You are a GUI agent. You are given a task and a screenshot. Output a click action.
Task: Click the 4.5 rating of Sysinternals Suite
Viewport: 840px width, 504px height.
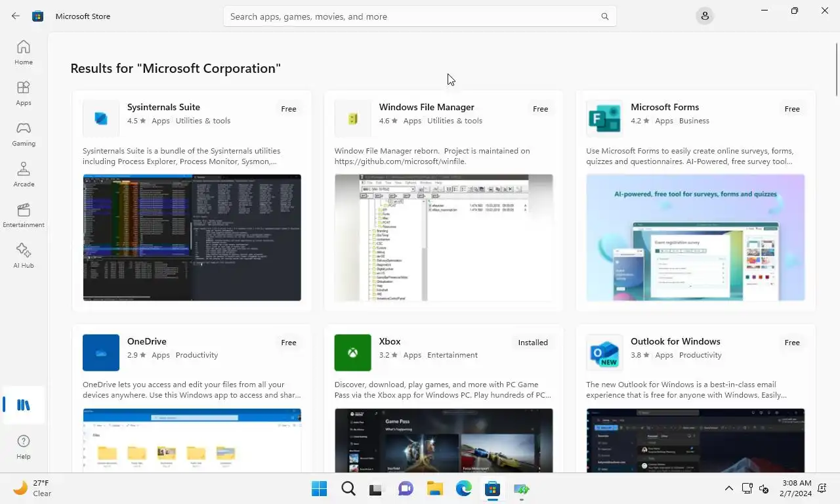pyautogui.click(x=136, y=121)
